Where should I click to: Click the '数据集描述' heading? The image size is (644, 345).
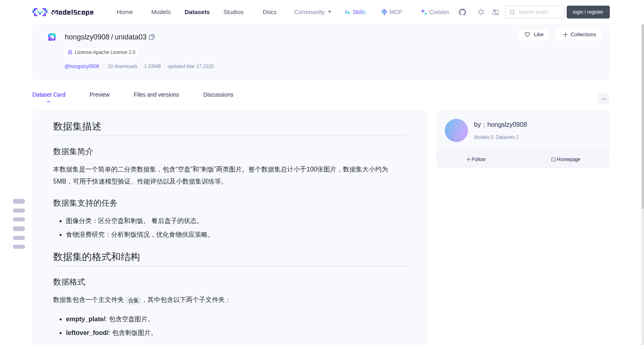77,126
